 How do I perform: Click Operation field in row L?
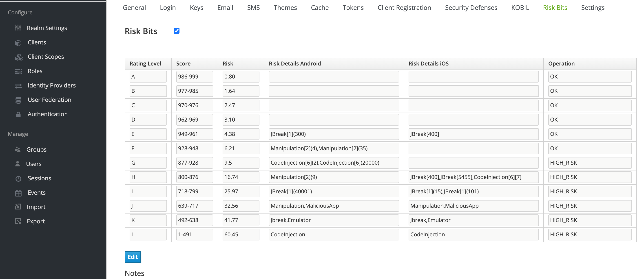coord(590,234)
